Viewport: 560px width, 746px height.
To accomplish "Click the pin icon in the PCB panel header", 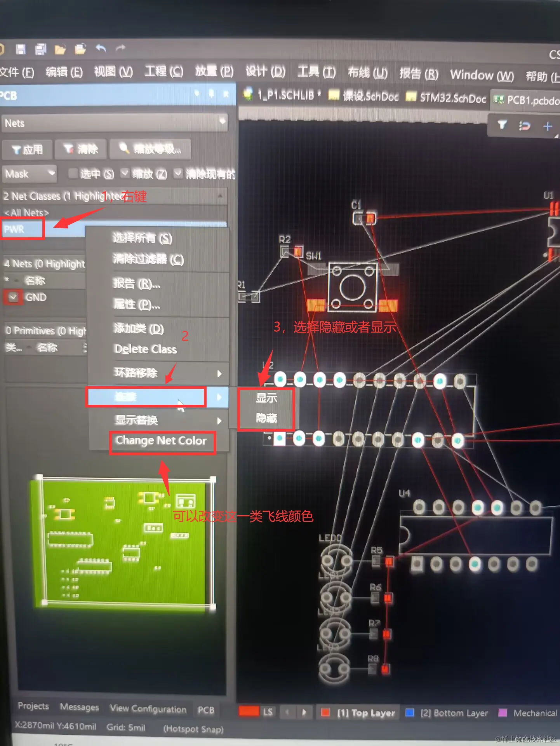I will click(x=211, y=93).
